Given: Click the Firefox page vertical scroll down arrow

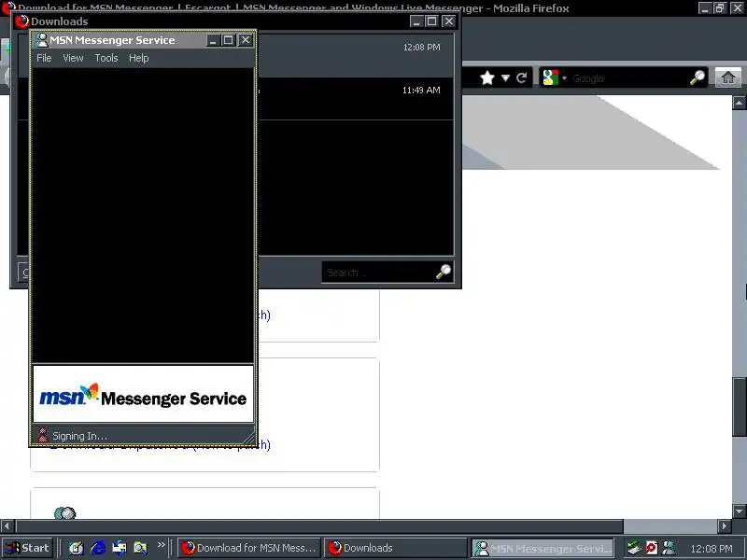Looking at the screenshot, I should point(740,511).
